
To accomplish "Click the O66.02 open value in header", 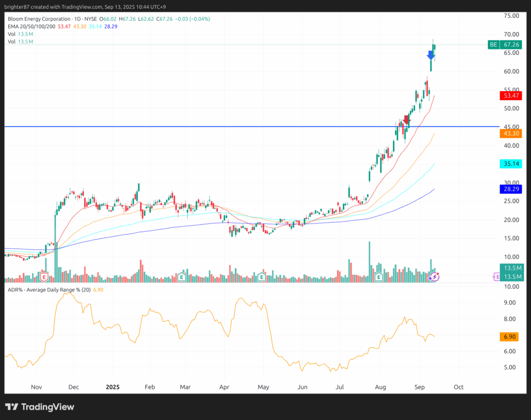I will point(108,19).
